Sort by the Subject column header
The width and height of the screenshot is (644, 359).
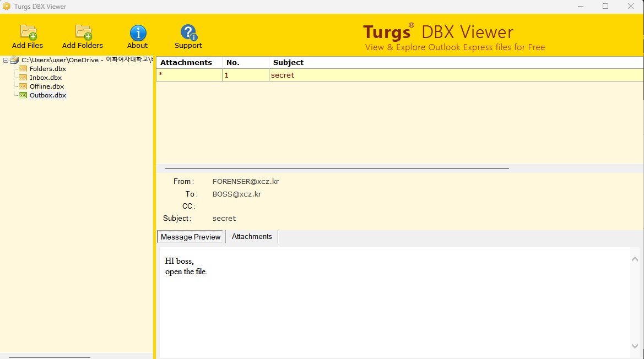point(456,63)
